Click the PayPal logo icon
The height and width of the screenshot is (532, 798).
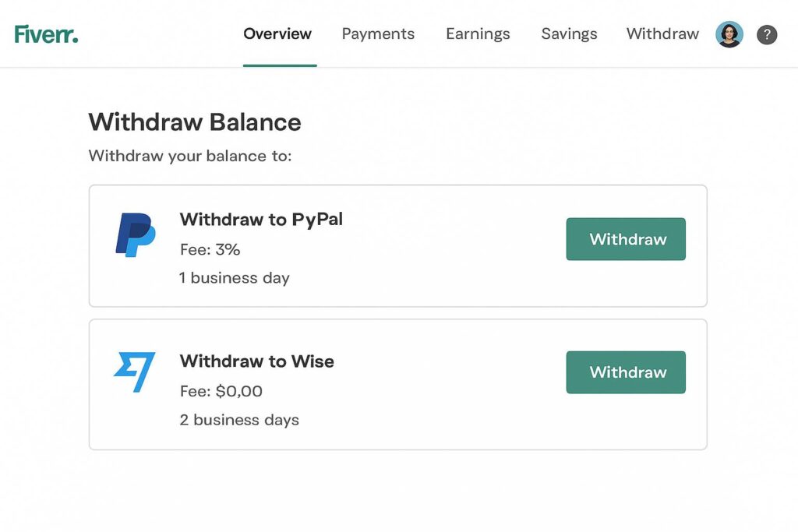click(135, 234)
